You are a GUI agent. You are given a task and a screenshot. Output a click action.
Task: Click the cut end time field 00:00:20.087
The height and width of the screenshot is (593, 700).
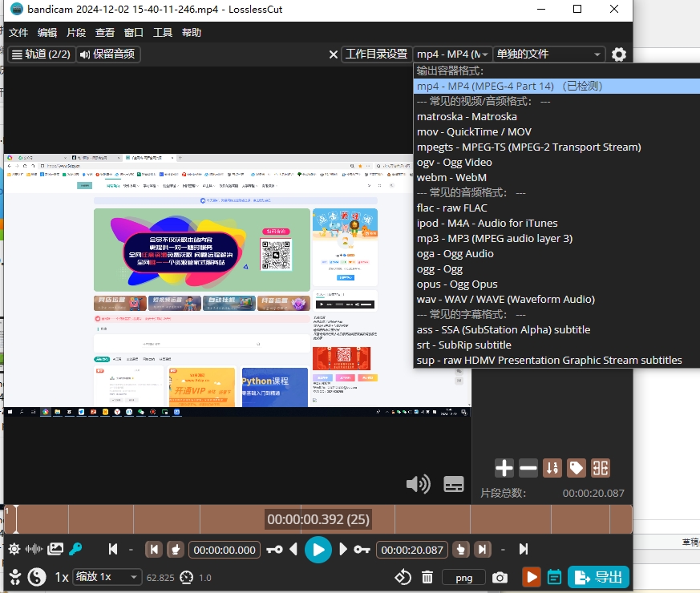(x=412, y=550)
